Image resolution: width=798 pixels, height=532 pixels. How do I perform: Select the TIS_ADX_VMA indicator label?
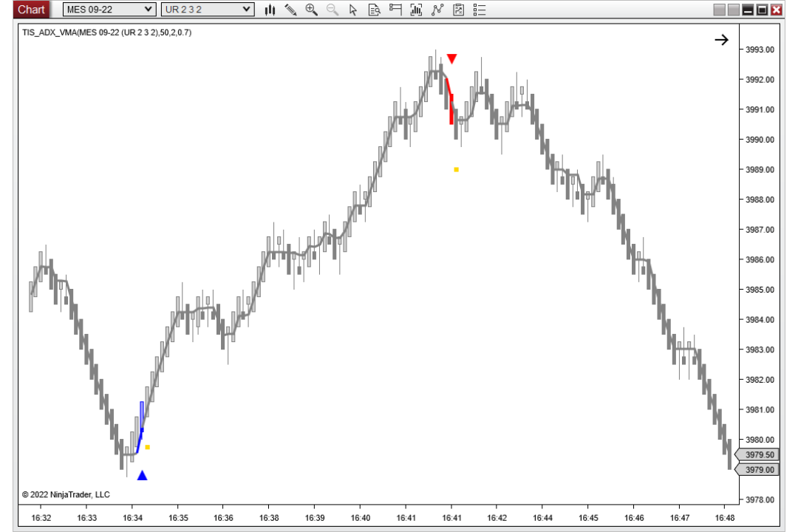click(x=107, y=33)
